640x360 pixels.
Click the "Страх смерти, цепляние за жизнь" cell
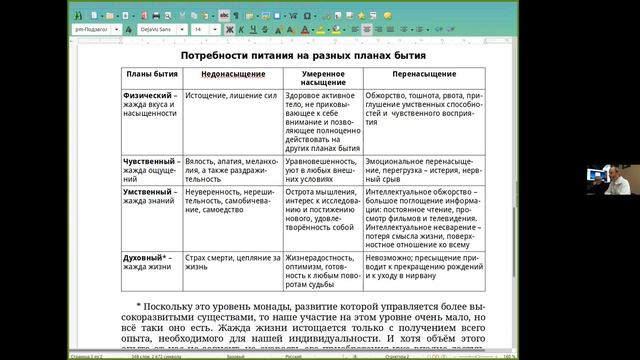(x=233, y=271)
